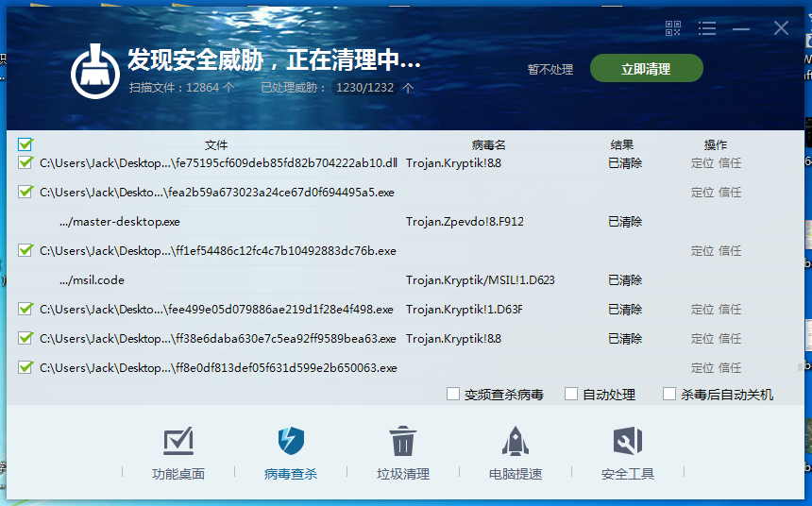
Task: Uncheck the ff38e6daba630e7c5ea92ff9589bea63.exe row checkbox
Action: (25, 338)
